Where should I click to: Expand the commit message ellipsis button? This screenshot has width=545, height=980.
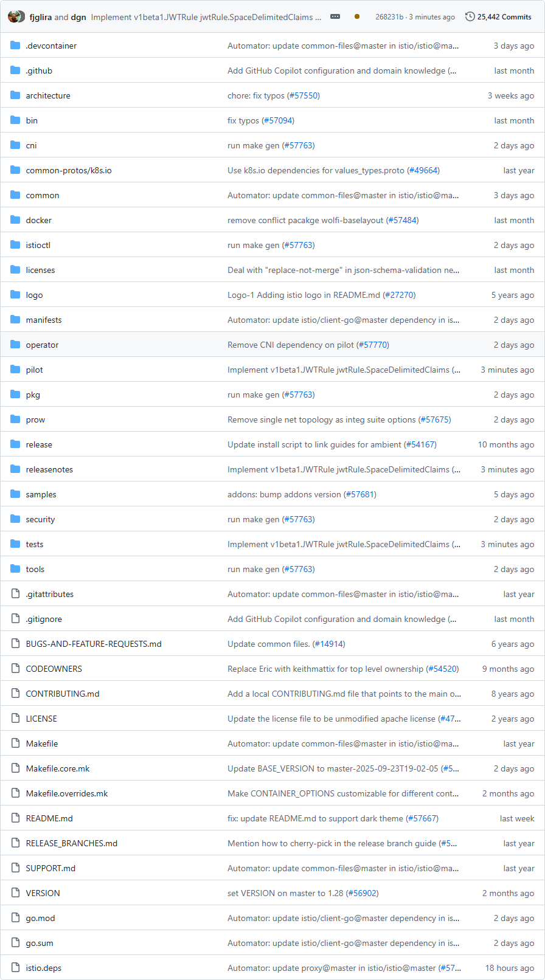pos(335,16)
